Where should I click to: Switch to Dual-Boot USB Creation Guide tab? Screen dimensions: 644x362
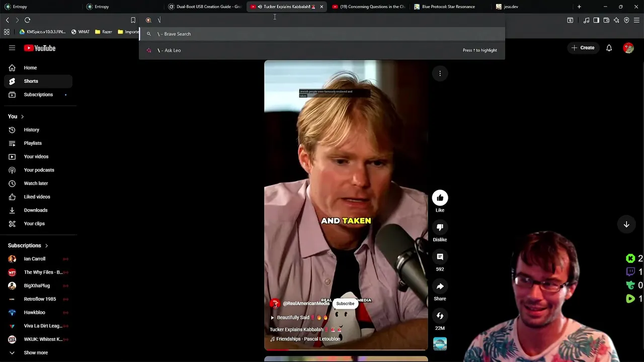[x=205, y=7]
